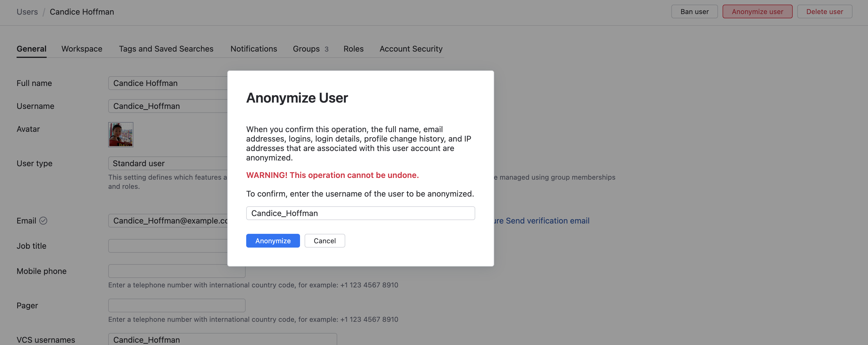Focus the VCS usernames field

coord(222,339)
